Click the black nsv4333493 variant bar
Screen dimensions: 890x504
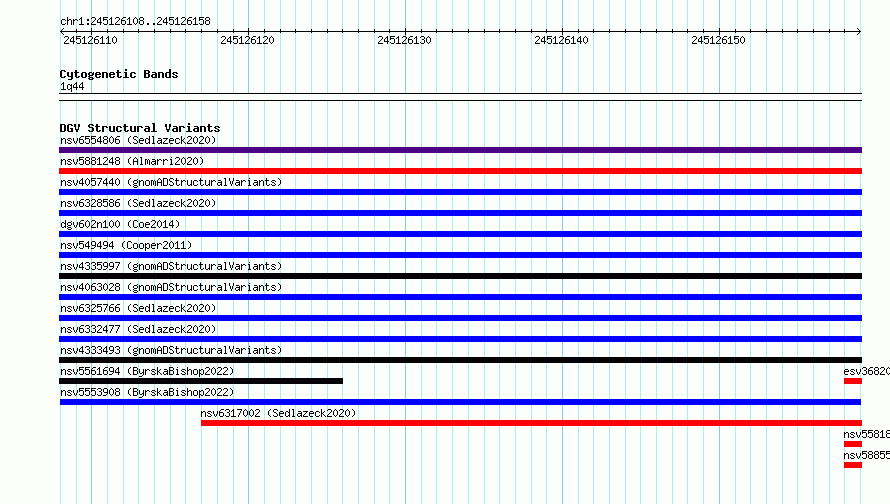pos(460,360)
